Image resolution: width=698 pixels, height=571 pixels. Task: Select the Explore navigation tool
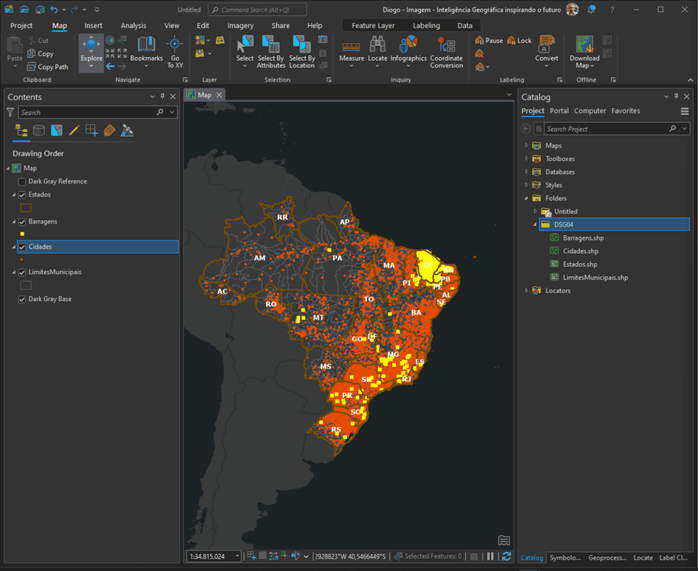(91, 48)
